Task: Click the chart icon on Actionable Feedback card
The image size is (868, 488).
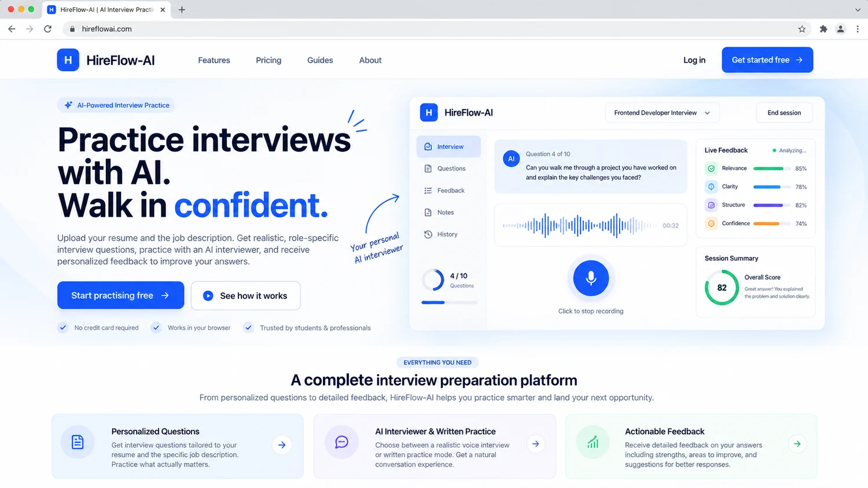Action: (593, 442)
